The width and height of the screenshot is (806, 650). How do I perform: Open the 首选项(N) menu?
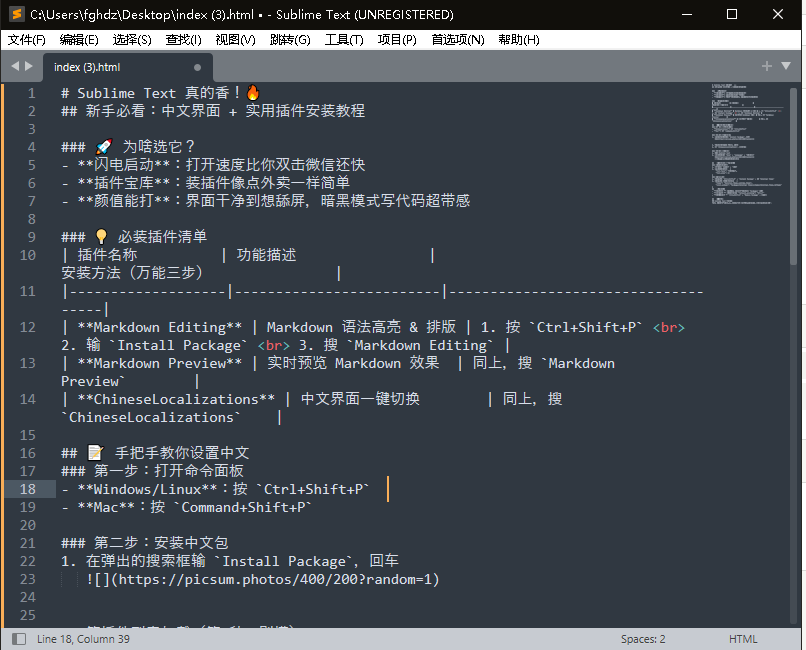click(457, 40)
